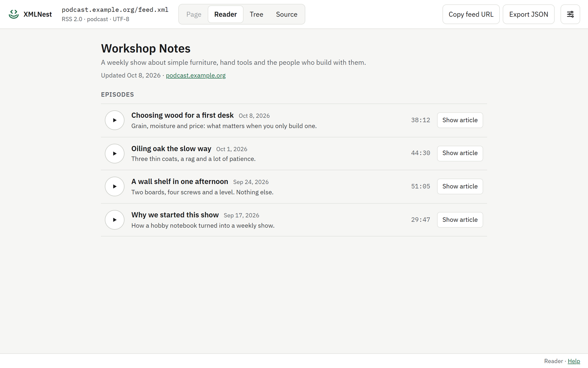Play episode Why we started this show

tap(115, 220)
